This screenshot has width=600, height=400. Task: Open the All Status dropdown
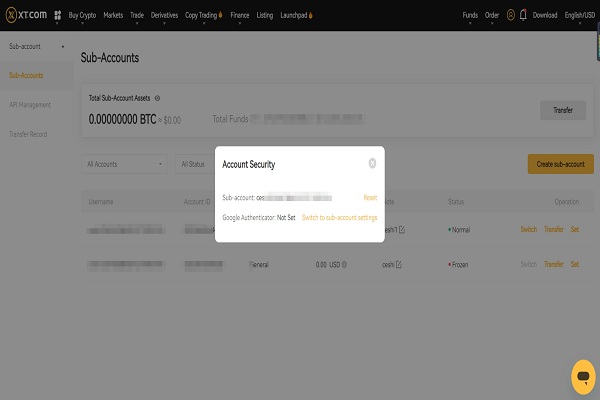[195, 164]
